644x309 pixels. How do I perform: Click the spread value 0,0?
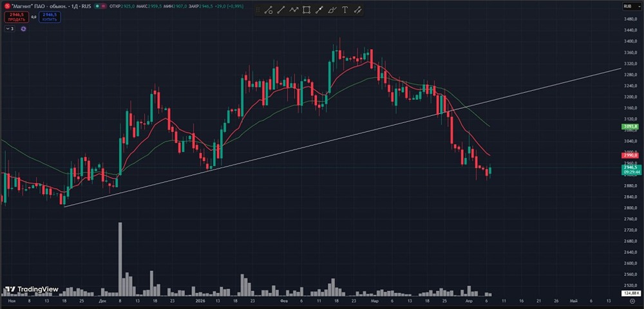click(33, 17)
